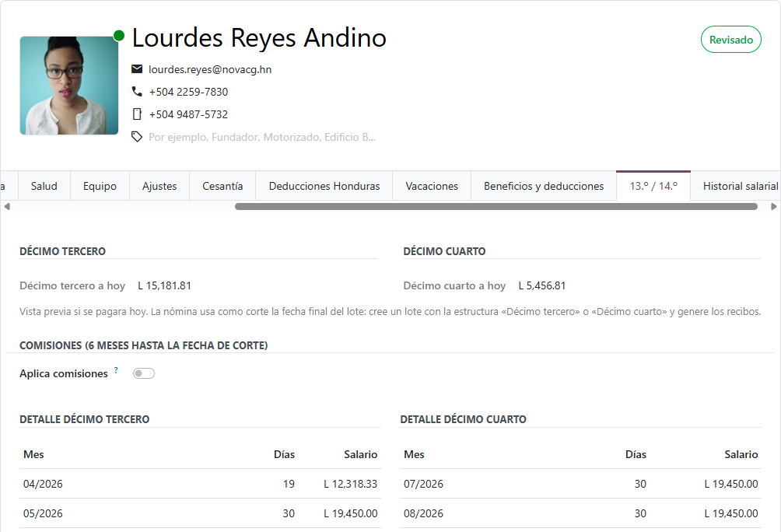Click the email envelope icon
The height and width of the screenshot is (532, 781).
pos(137,68)
